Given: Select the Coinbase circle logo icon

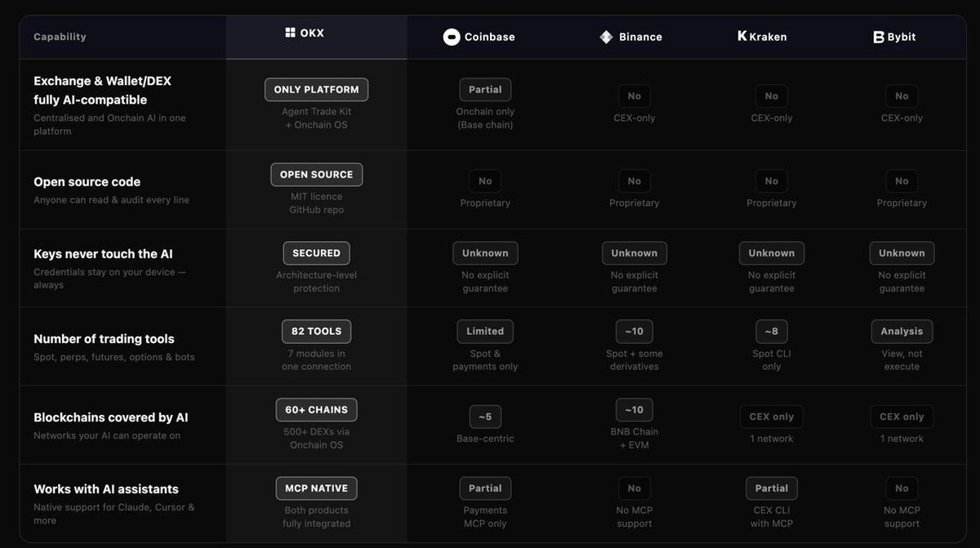Looking at the screenshot, I should (x=452, y=36).
